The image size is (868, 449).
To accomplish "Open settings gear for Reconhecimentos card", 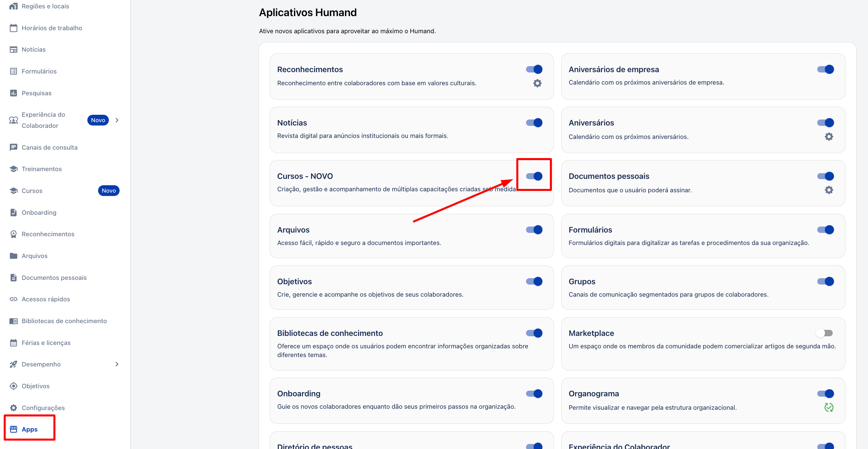I will [x=537, y=83].
